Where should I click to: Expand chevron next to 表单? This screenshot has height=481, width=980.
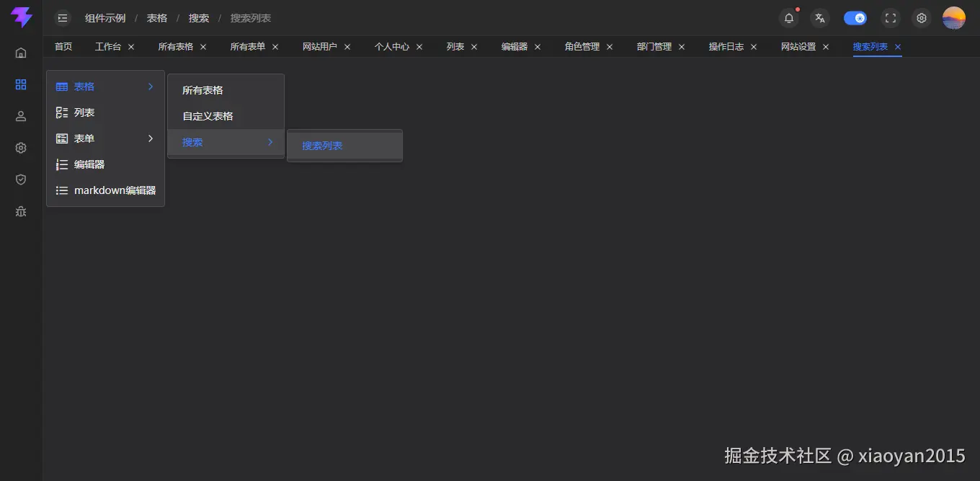(151, 138)
